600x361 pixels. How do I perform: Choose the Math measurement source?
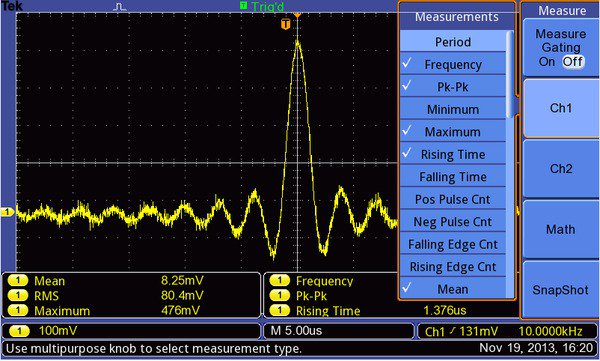pyautogui.click(x=561, y=229)
